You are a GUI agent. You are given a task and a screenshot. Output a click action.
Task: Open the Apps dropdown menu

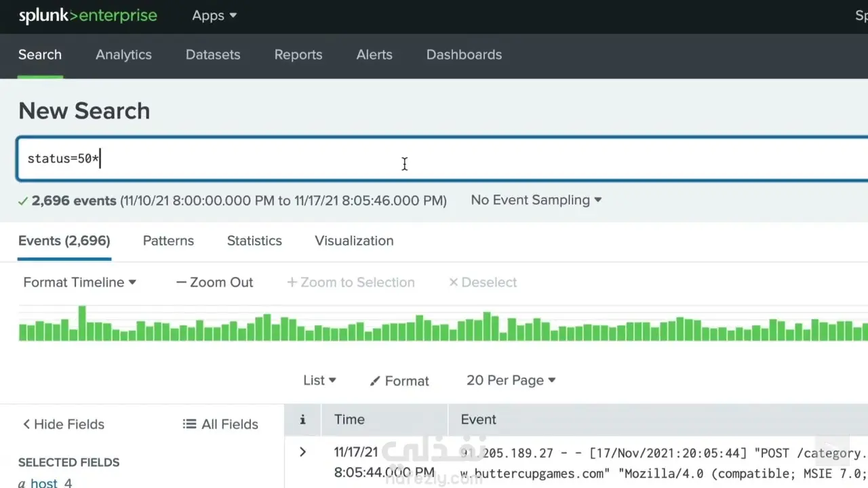coord(214,16)
